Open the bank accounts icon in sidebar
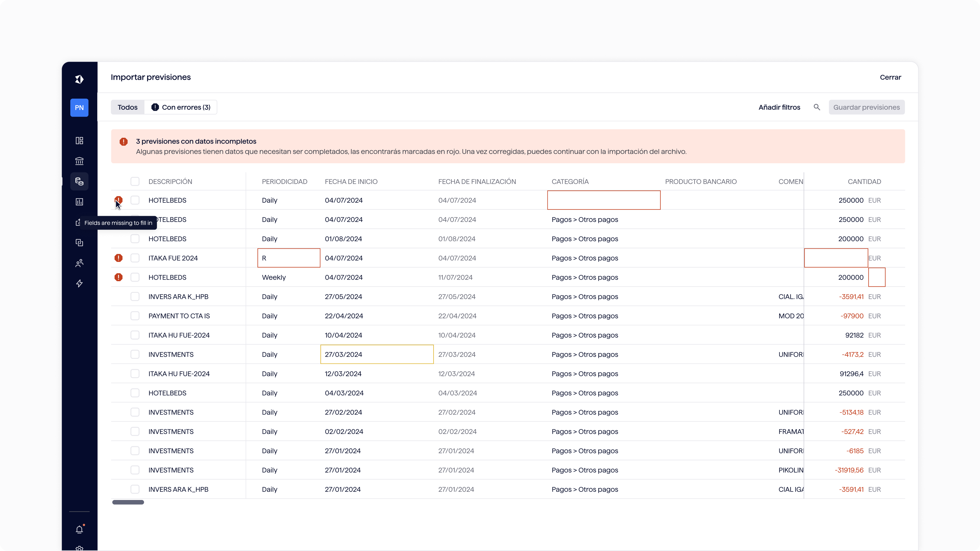The image size is (980, 551). tap(79, 161)
